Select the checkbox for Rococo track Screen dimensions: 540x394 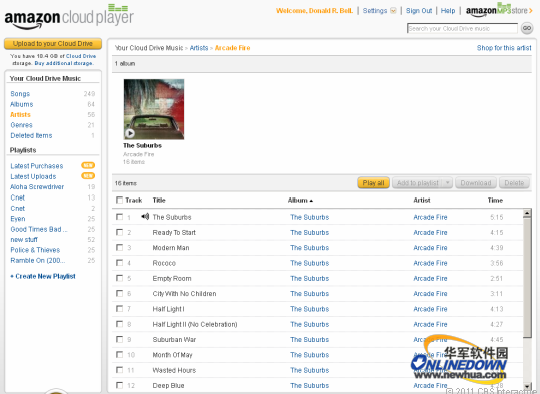(x=120, y=263)
